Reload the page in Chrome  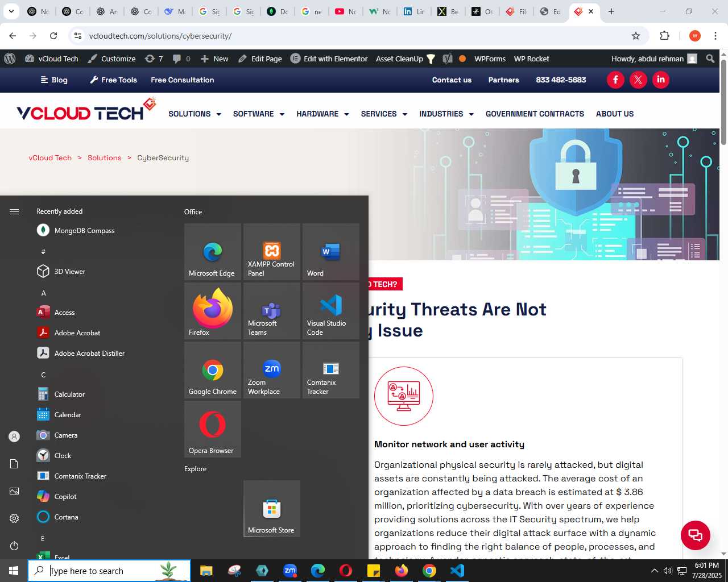click(53, 36)
